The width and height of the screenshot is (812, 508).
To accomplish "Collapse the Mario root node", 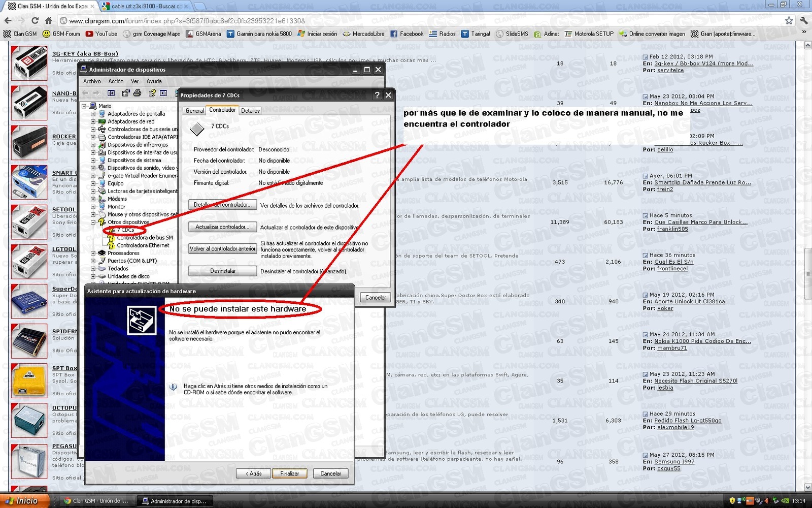I will tap(85, 106).
